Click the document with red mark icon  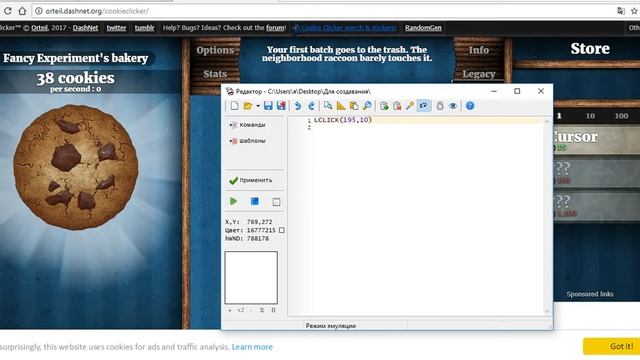coord(397,106)
